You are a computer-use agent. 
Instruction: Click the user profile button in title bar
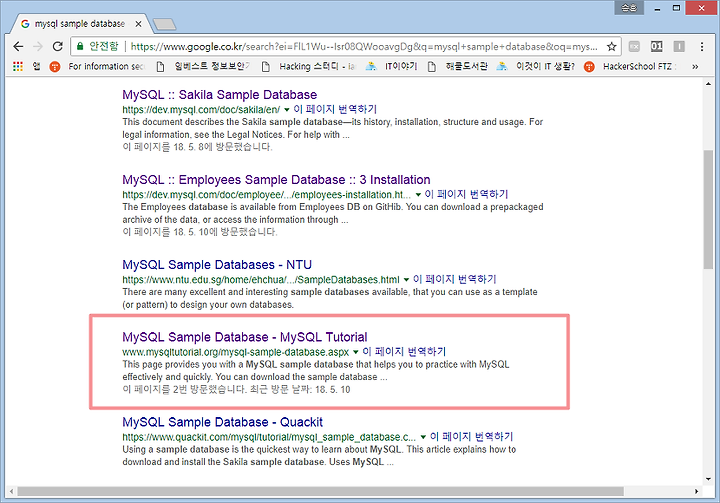click(x=629, y=8)
